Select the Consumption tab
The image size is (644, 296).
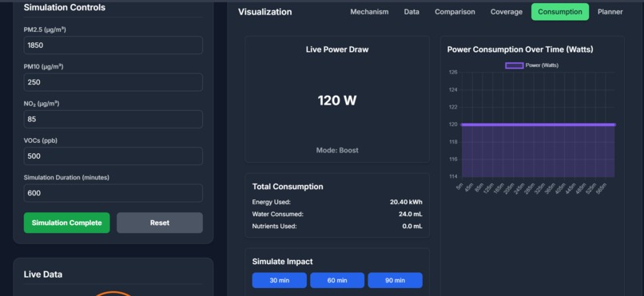pos(560,12)
